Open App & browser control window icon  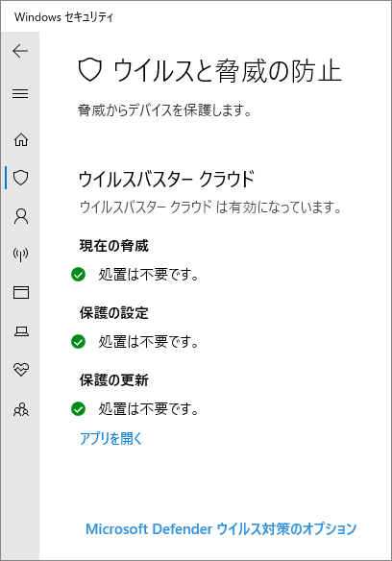(21, 292)
